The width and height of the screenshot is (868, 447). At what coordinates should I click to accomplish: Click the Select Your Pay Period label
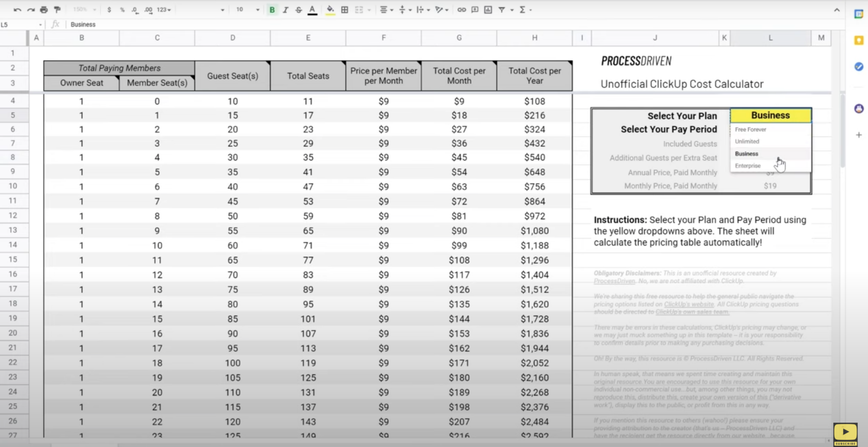pos(669,129)
